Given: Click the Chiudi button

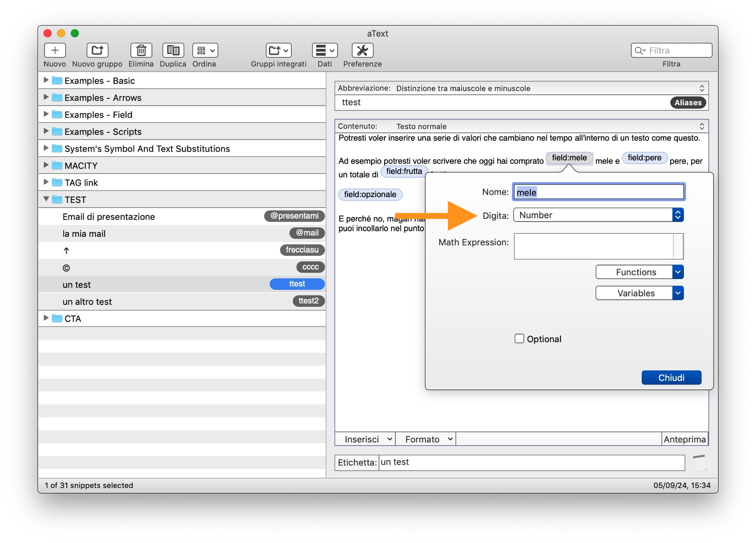Looking at the screenshot, I should click(671, 378).
